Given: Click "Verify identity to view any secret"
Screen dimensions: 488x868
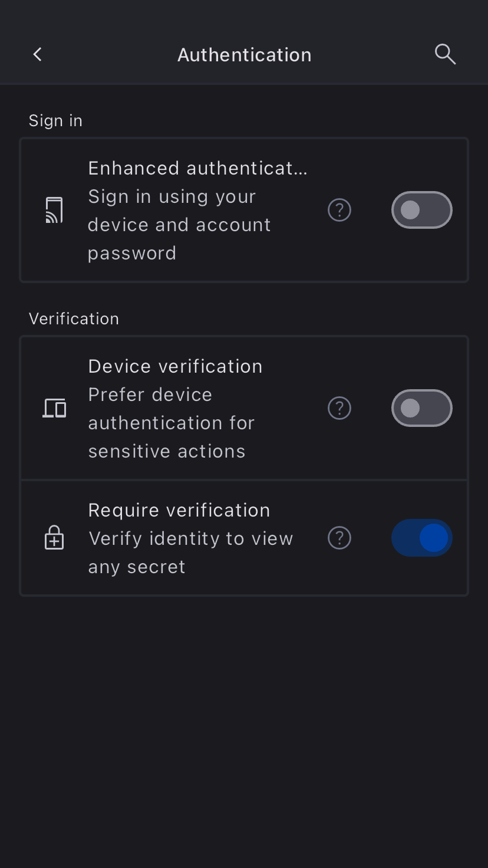Looking at the screenshot, I should [x=190, y=553].
